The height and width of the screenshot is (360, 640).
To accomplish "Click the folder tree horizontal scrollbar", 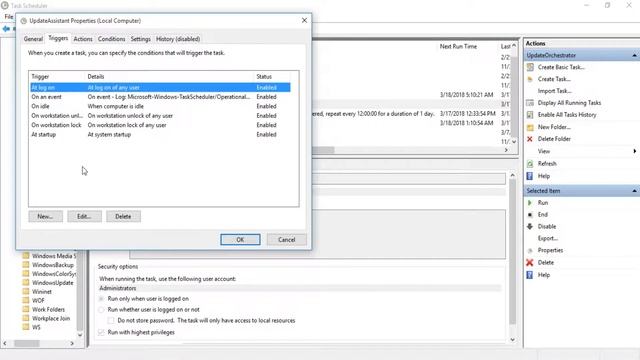I will click(x=38, y=344).
